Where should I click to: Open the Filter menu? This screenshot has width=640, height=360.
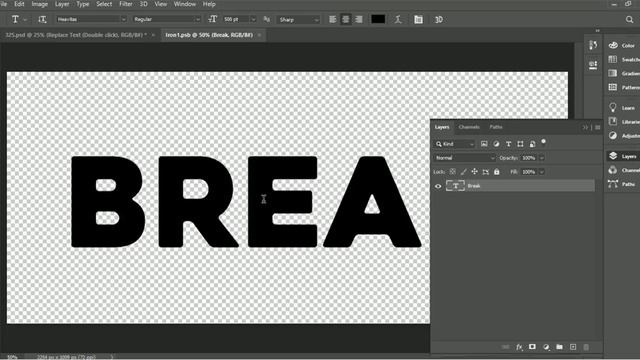126,4
